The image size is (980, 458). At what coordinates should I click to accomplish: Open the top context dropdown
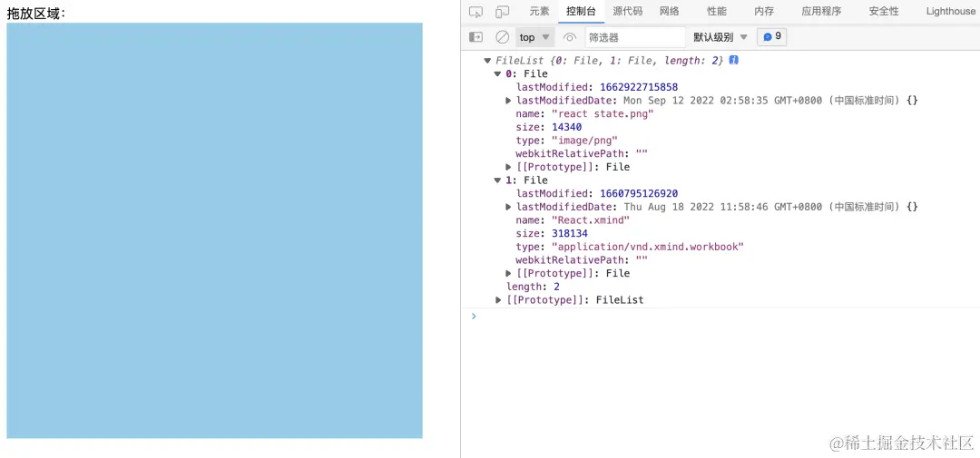click(535, 37)
